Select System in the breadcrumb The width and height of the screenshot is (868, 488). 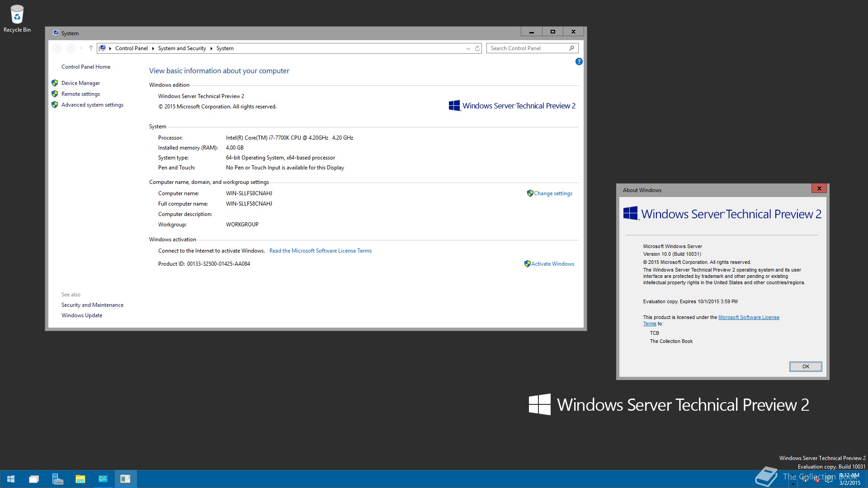tap(225, 48)
